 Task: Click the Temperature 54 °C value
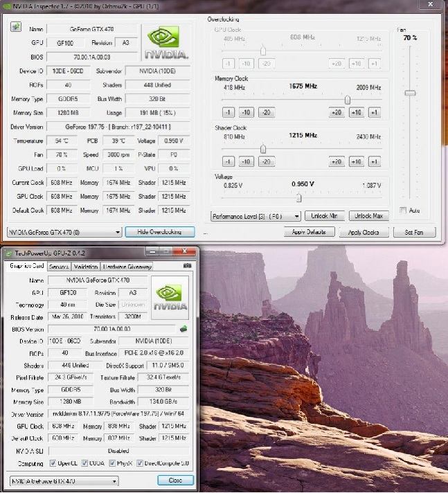(x=62, y=141)
